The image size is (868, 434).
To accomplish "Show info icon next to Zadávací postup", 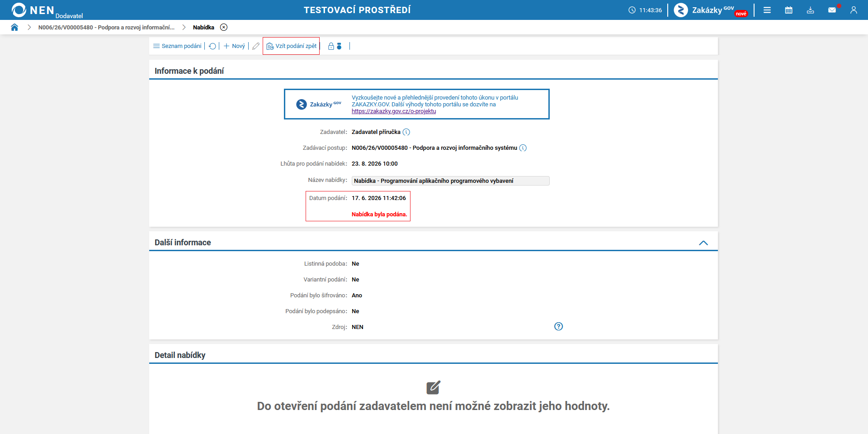I will (x=523, y=148).
